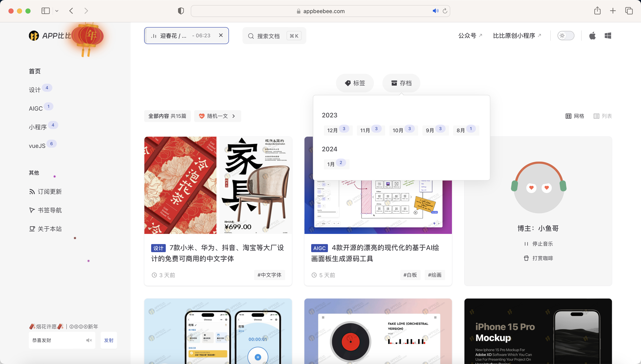
Task: Click the 搜索文档 search field
Action: [268, 36]
